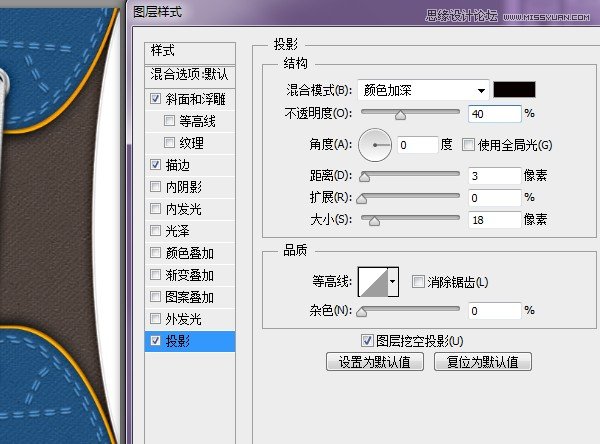The width and height of the screenshot is (600, 444).
Task: Select the 描边 style row
Action: (x=190, y=165)
